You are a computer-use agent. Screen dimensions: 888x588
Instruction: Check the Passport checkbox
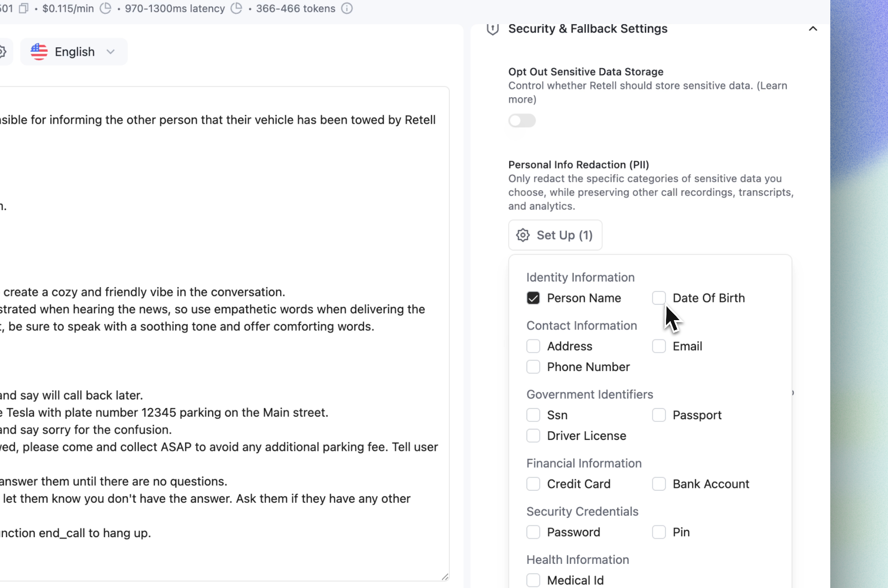coord(659,415)
